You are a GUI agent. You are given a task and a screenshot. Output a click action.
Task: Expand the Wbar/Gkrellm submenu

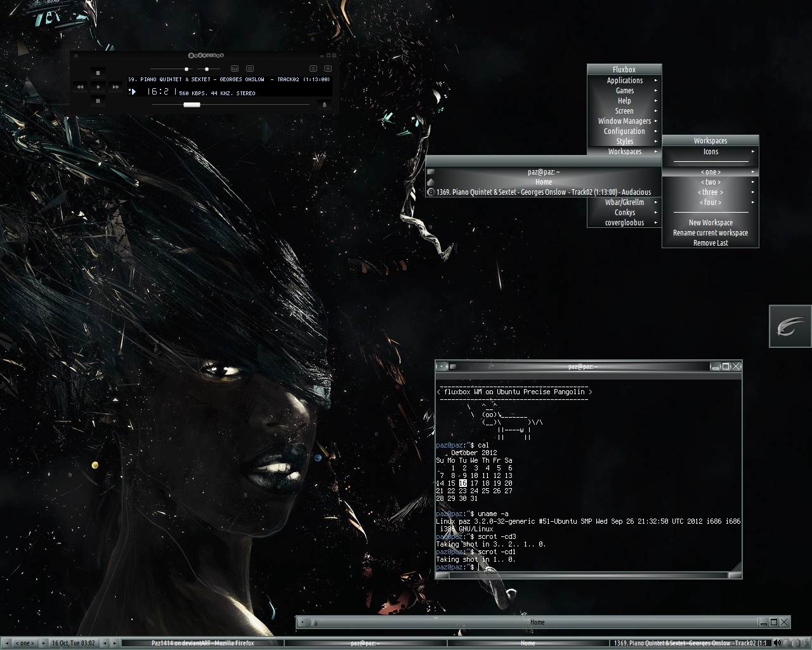coord(624,202)
